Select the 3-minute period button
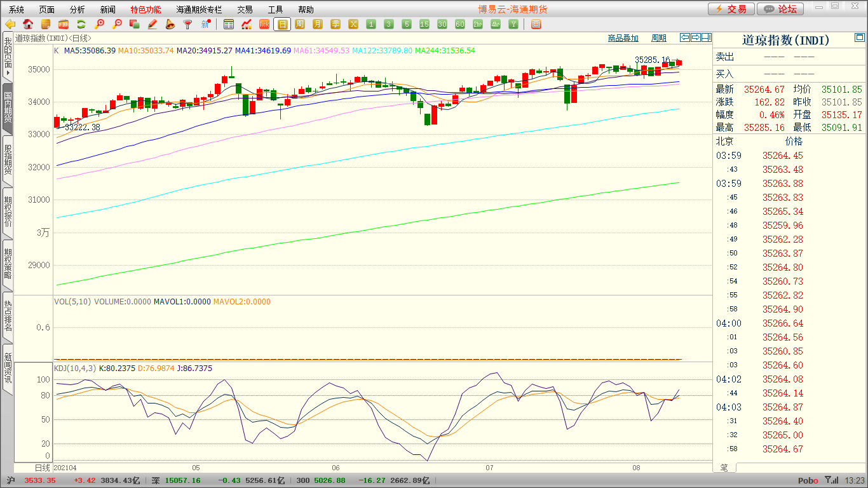Viewport: 868px width, 488px height. [389, 24]
